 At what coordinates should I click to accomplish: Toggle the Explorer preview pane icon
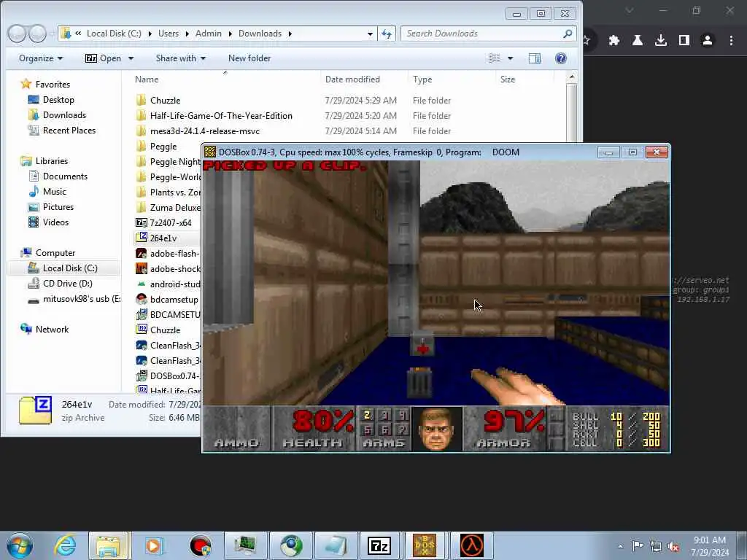tap(535, 58)
